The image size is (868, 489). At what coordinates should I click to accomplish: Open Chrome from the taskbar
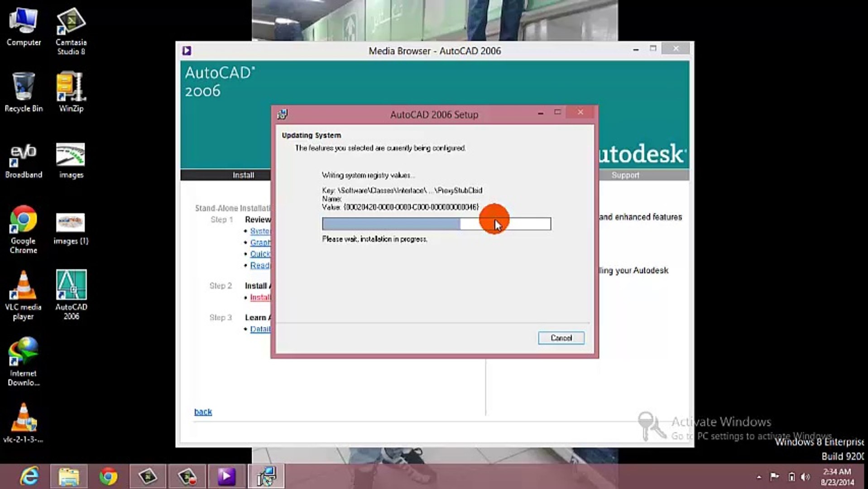point(108,476)
